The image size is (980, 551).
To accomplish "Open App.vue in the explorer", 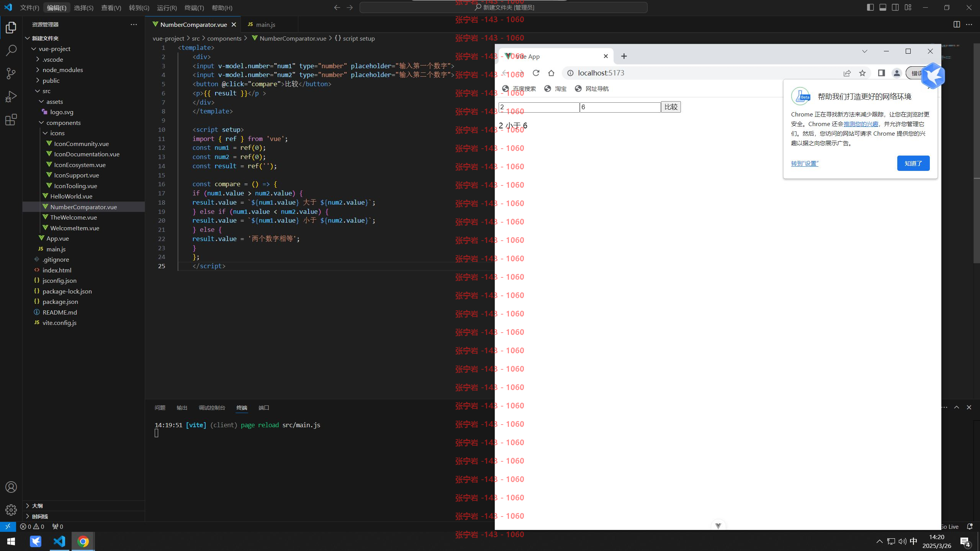I will [x=57, y=238].
